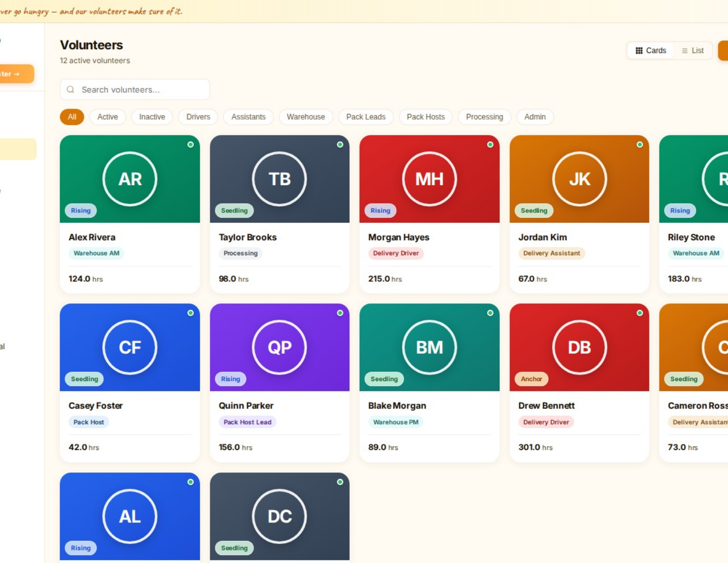Click Warehouse PM tag on Blake Morgan
The image size is (728, 563).
pos(395,422)
